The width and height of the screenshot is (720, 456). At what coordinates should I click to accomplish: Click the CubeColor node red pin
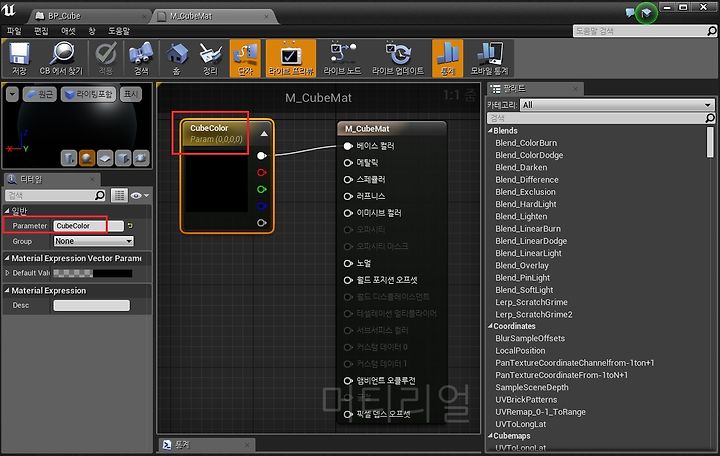point(261,173)
